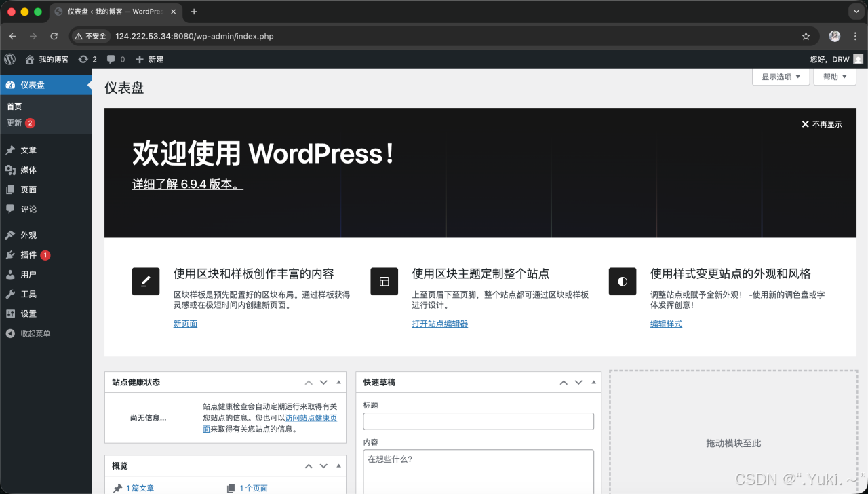Click the layout icon beside 使用区块主题定制整个站点
The height and width of the screenshot is (494, 868).
pyautogui.click(x=384, y=282)
